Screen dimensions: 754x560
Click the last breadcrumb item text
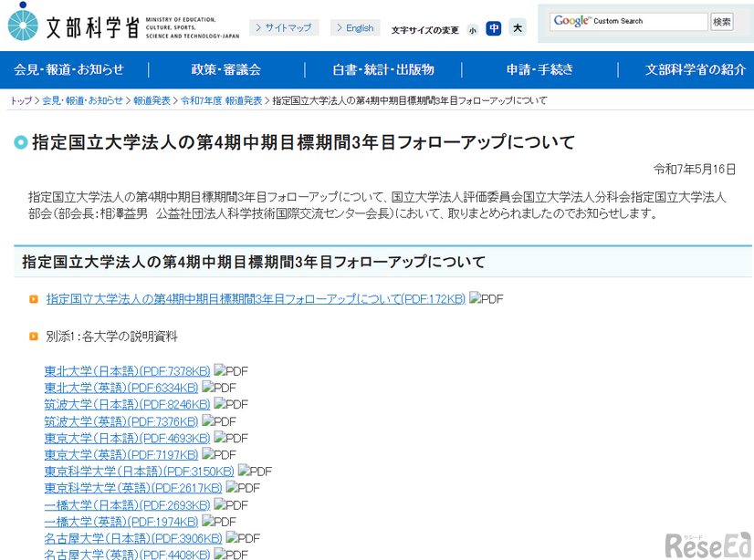pos(410,100)
